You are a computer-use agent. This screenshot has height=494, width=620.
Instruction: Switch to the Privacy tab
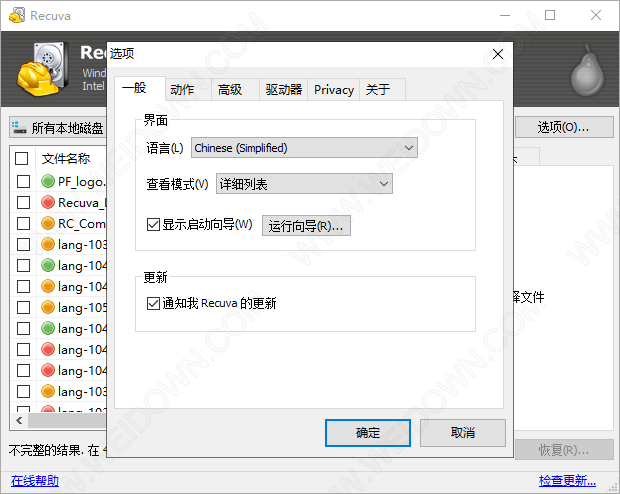point(334,90)
